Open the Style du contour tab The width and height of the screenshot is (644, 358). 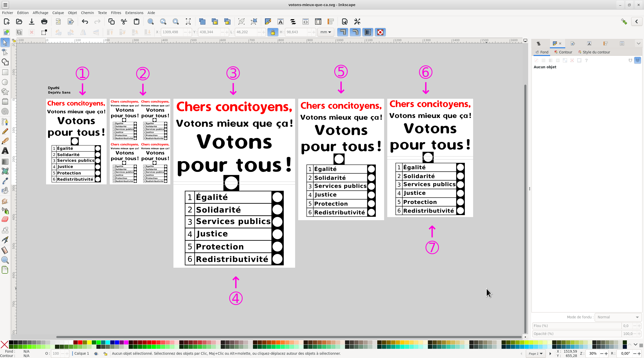click(594, 52)
